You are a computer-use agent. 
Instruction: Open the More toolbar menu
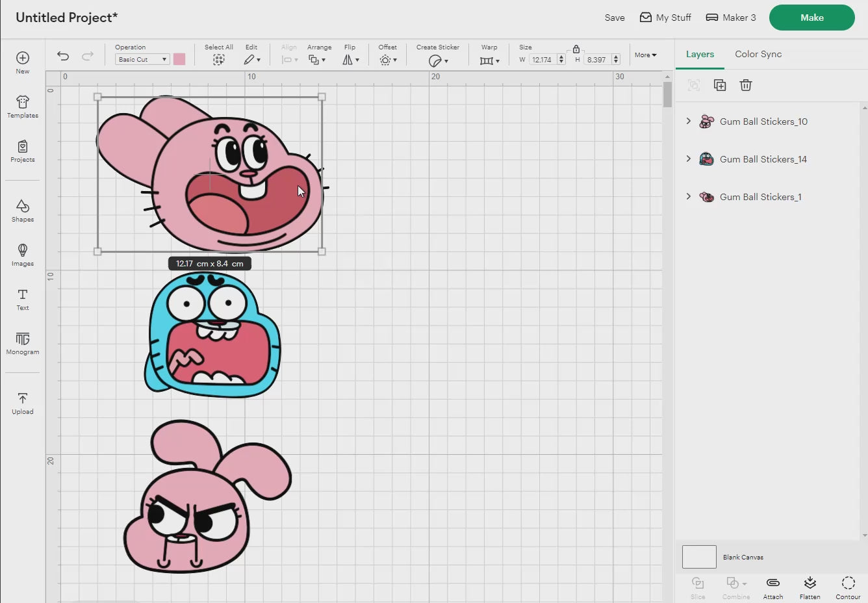click(x=646, y=55)
